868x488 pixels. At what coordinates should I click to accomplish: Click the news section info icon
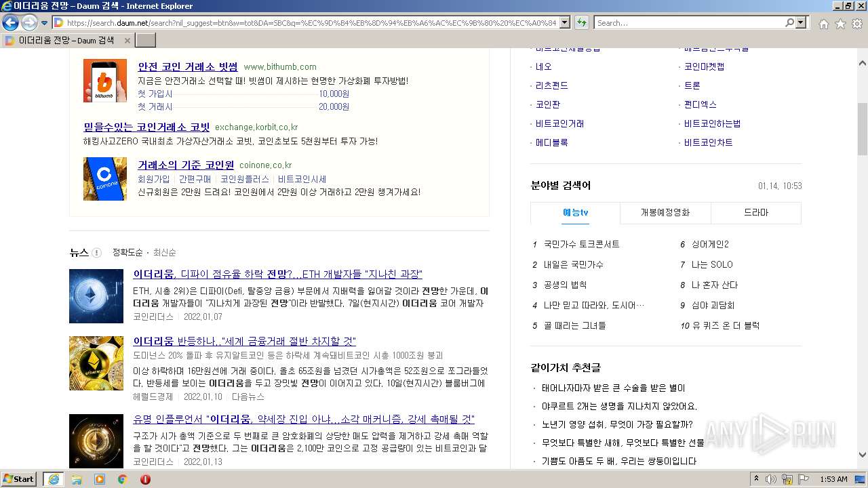[x=96, y=253]
